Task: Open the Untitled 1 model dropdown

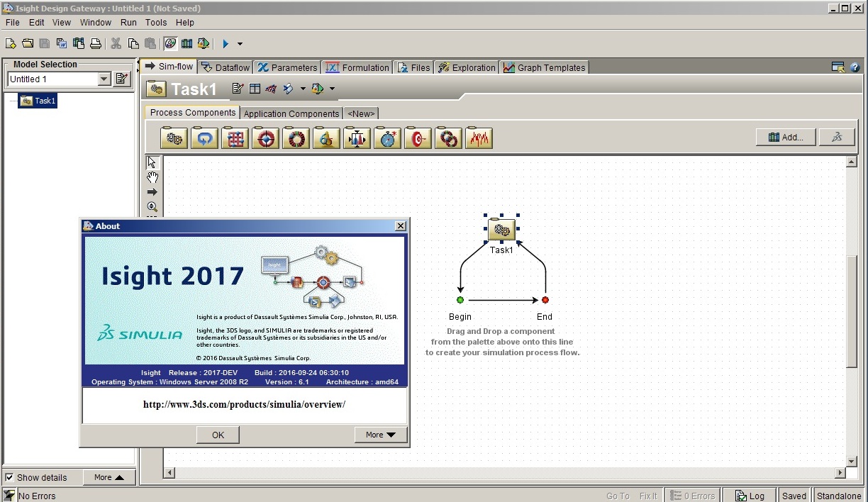Action: pyautogui.click(x=104, y=79)
